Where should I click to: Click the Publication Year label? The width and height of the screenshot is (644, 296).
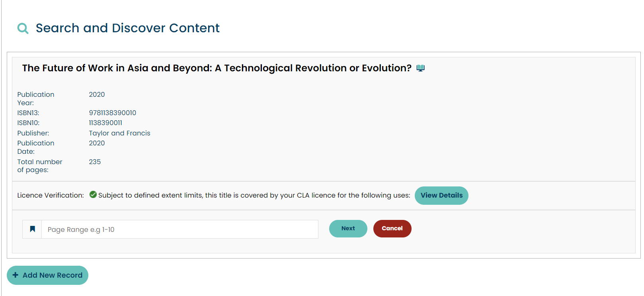(x=35, y=98)
